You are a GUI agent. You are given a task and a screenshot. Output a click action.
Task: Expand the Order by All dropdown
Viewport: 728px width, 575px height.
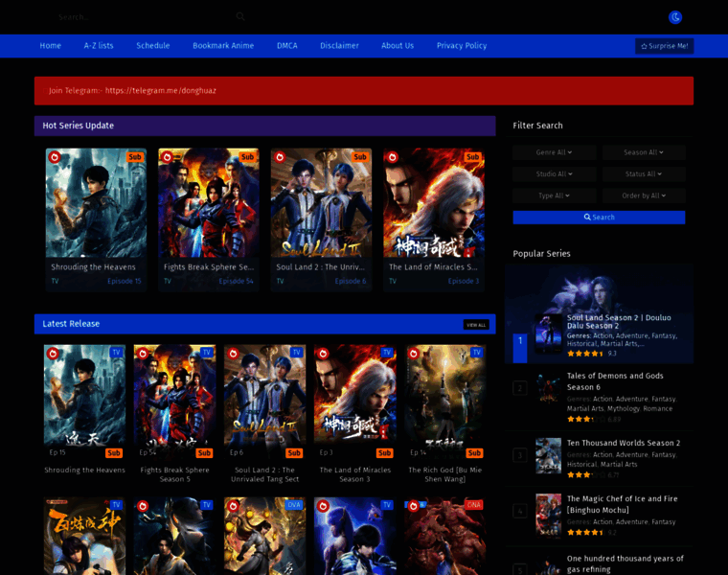click(644, 195)
